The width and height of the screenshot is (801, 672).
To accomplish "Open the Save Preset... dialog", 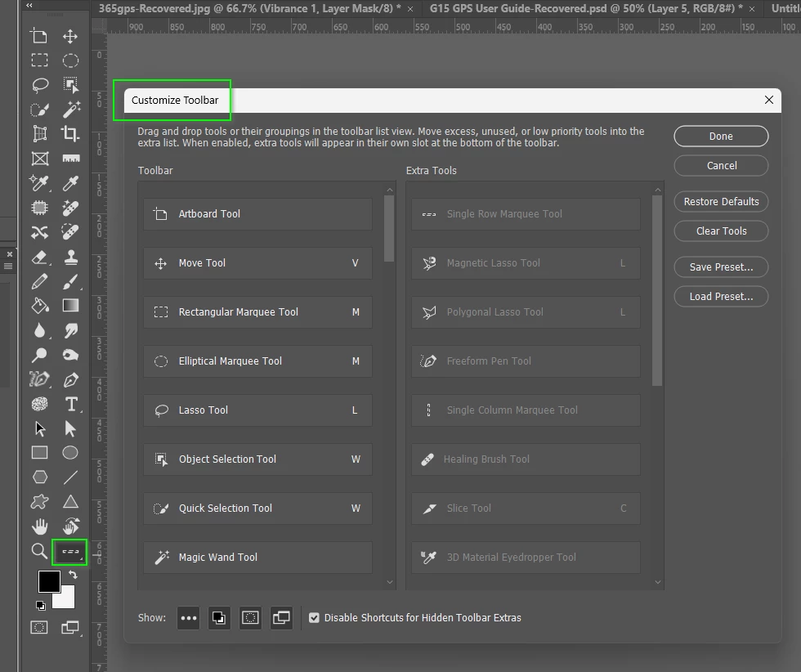I will (721, 267).
